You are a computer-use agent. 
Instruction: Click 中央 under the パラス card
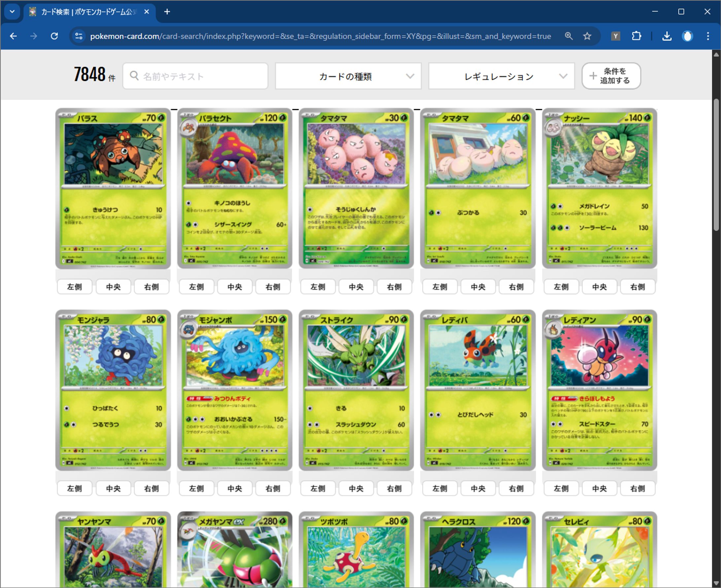[x=113, y=286]
